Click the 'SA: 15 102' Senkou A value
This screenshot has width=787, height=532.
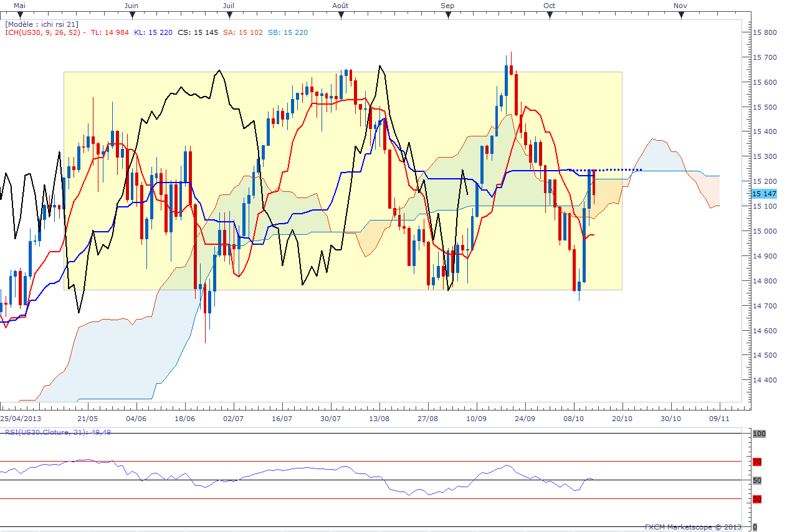click(243, 32)
